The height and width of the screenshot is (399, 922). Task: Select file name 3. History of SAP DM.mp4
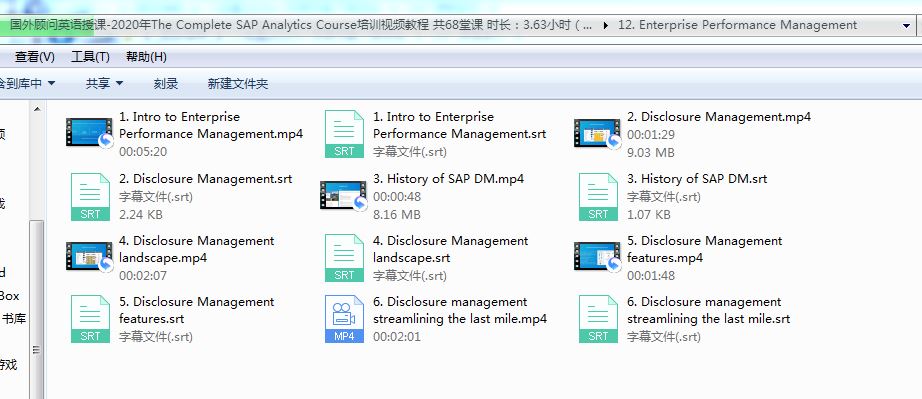[448, 179]
